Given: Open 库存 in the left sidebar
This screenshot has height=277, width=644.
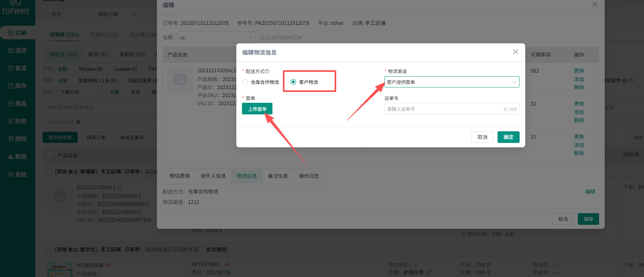Looking at the screenshot, I should click(x=17, y=86).
